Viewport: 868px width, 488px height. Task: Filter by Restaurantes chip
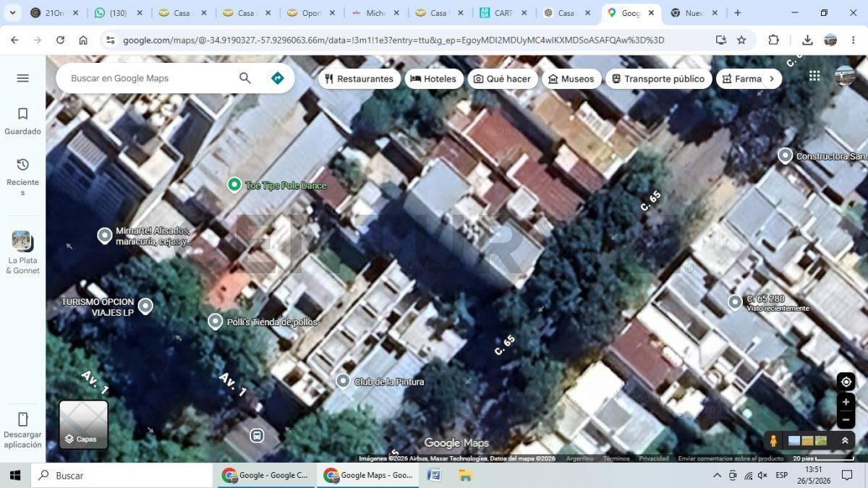359,79
